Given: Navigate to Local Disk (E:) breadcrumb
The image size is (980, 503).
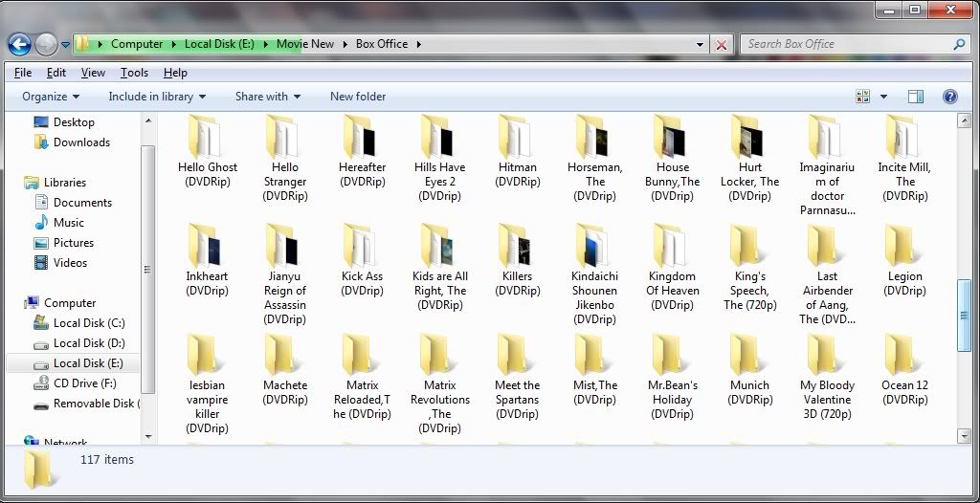Looking at the screenshot, I should pyautogui.click(x=219, y=44).
